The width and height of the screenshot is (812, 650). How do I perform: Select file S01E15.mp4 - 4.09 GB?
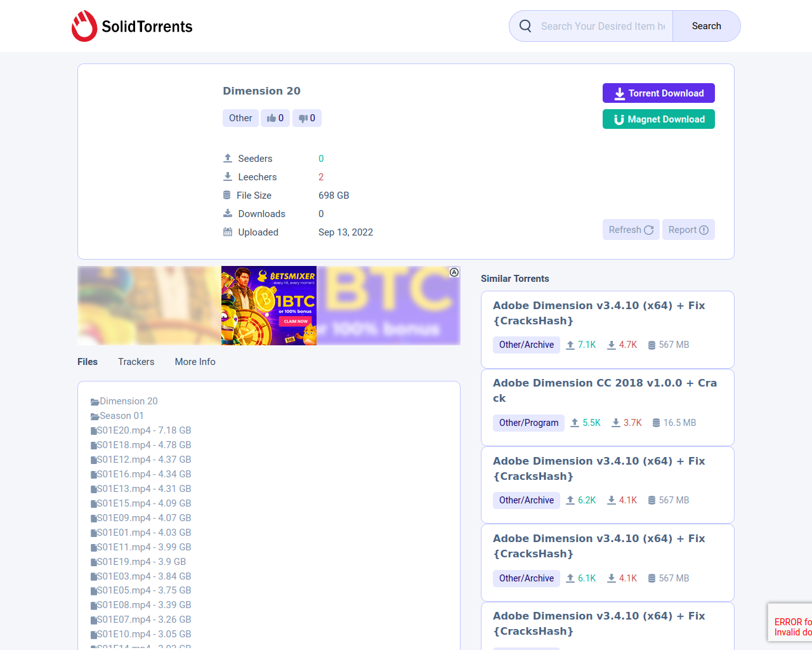tap(144, 503)
